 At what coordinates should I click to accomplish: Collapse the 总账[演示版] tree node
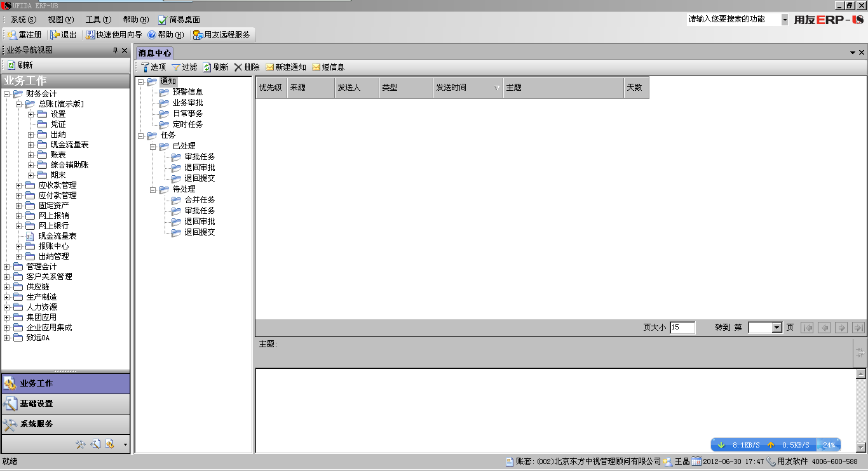point(19,104)
